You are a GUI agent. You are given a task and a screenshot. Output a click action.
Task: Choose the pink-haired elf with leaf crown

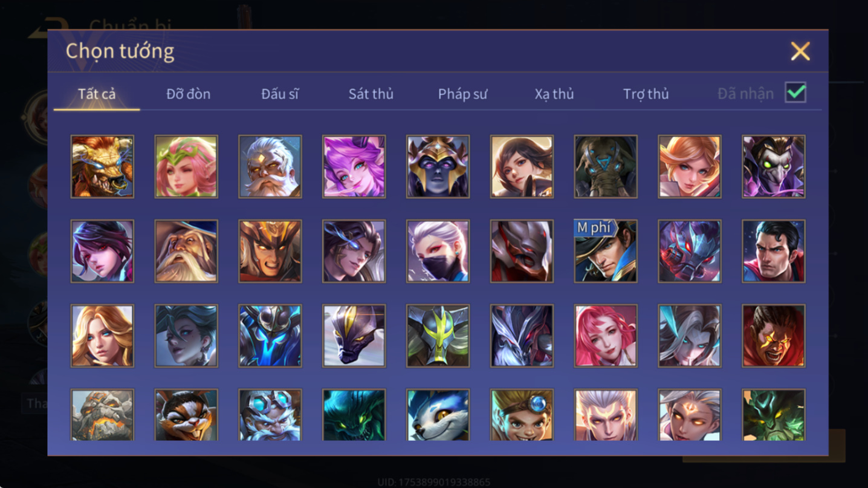(186, 166)
